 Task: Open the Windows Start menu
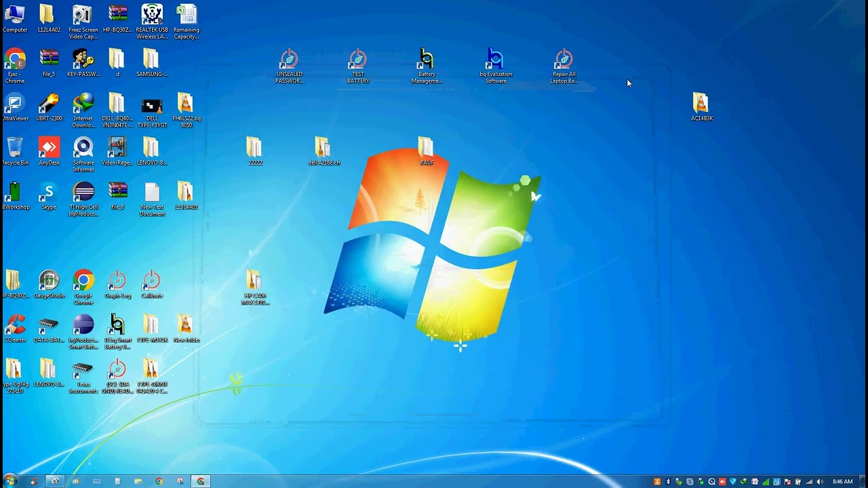click(x=10, y=481)
